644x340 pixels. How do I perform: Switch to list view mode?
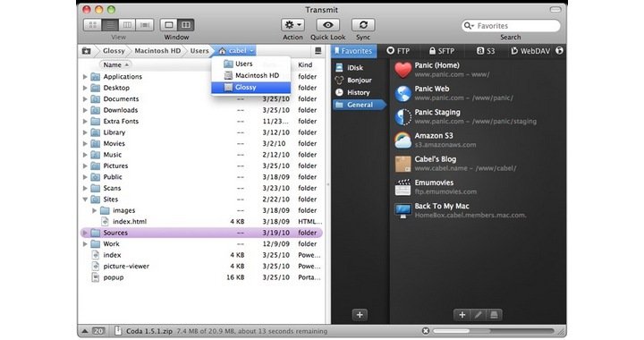(x=110, y=25)
